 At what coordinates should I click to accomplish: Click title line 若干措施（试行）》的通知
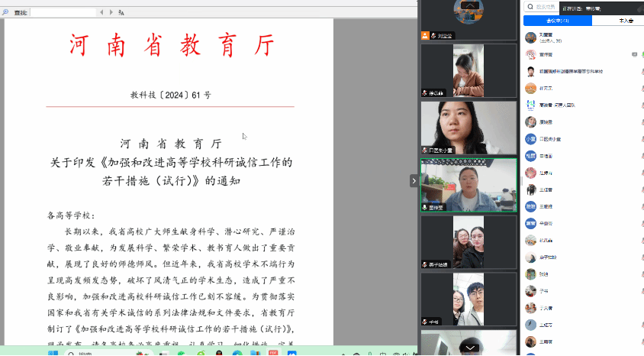[171, 181]
